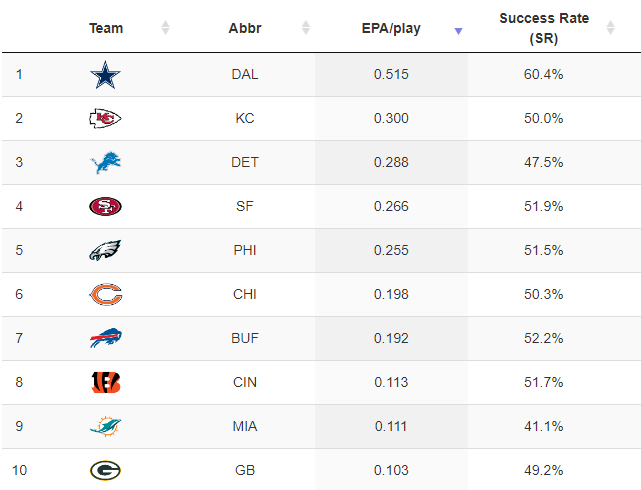
Task: Select the Philadelphia Eagles logo
Action: (x=105, y=250)
